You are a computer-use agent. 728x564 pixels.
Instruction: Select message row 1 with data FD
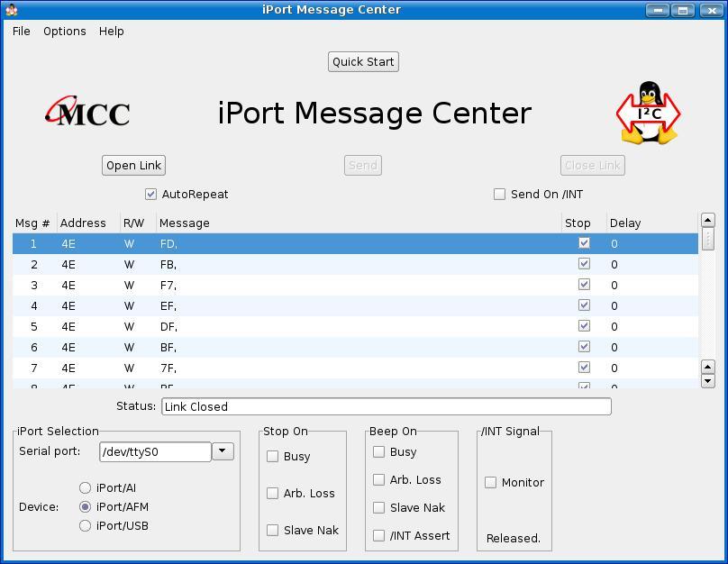(355, 243)
